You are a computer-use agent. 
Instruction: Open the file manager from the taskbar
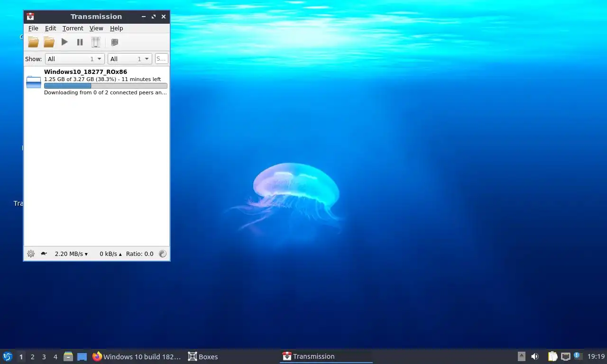coord(68,356)
